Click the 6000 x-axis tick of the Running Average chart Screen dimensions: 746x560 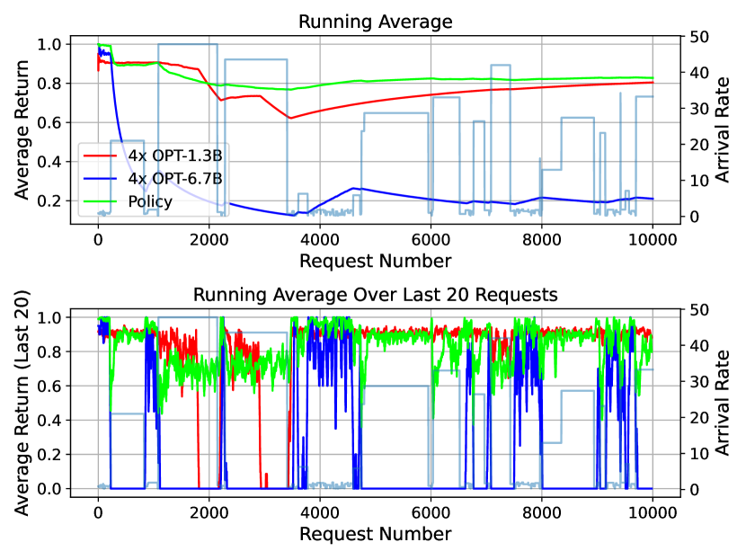point(431,239)
